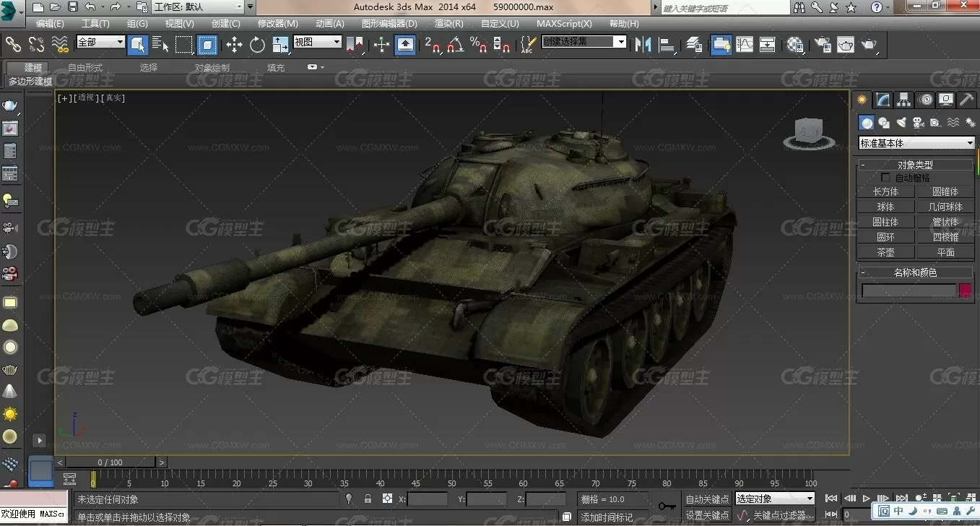Toggle the selection lock padlock
980x526 pixels.
[368, 499]
